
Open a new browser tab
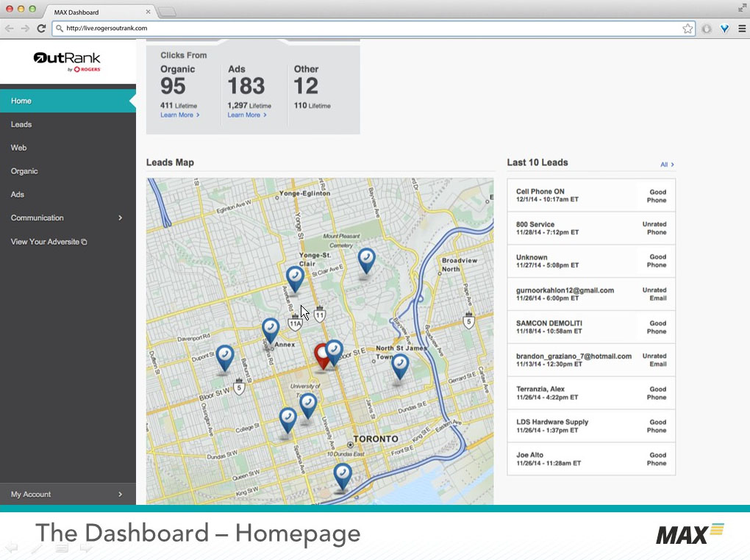tap(167, 12)
